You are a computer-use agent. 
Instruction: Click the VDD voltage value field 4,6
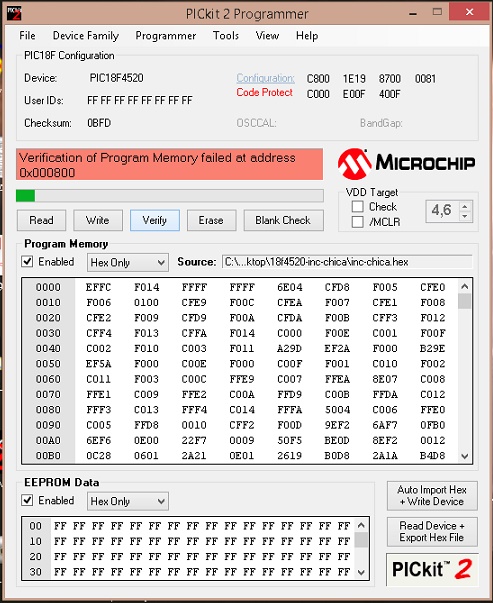coord(442,211)
